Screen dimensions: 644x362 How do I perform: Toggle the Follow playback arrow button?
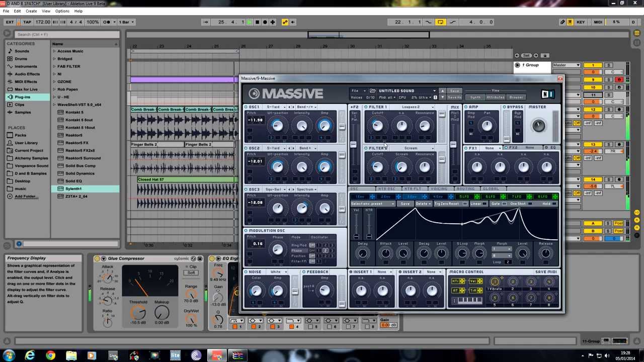tap(205, 22)
